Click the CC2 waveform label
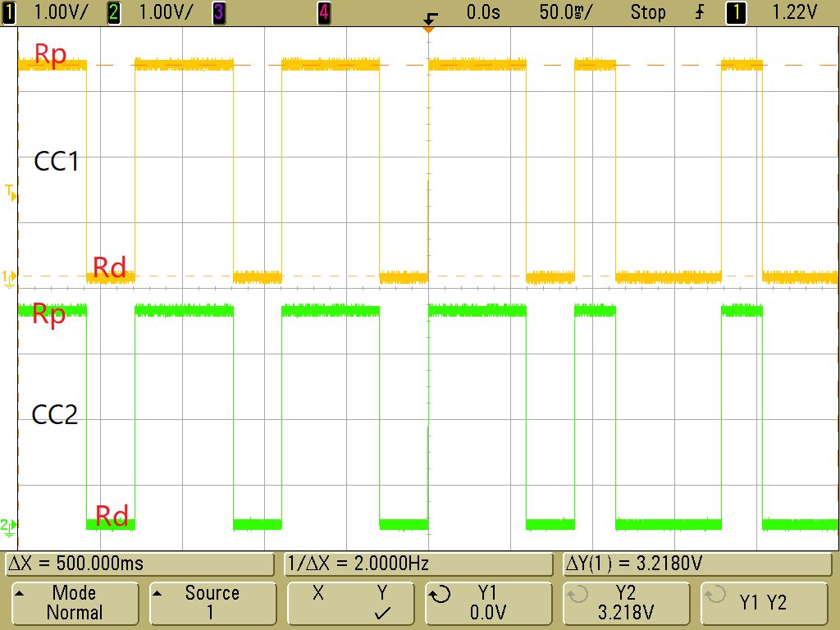 (55, 414)
